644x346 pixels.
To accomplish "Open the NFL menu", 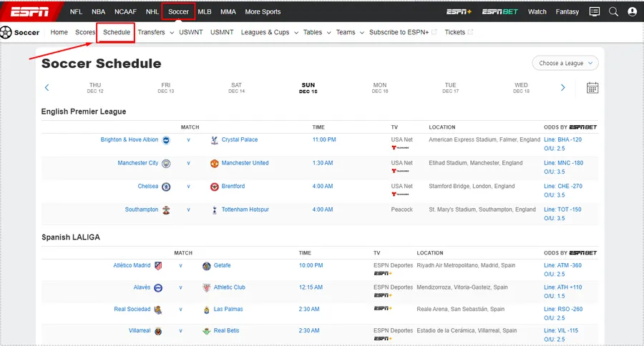I will pyautogui.click(x=76, y=11).
